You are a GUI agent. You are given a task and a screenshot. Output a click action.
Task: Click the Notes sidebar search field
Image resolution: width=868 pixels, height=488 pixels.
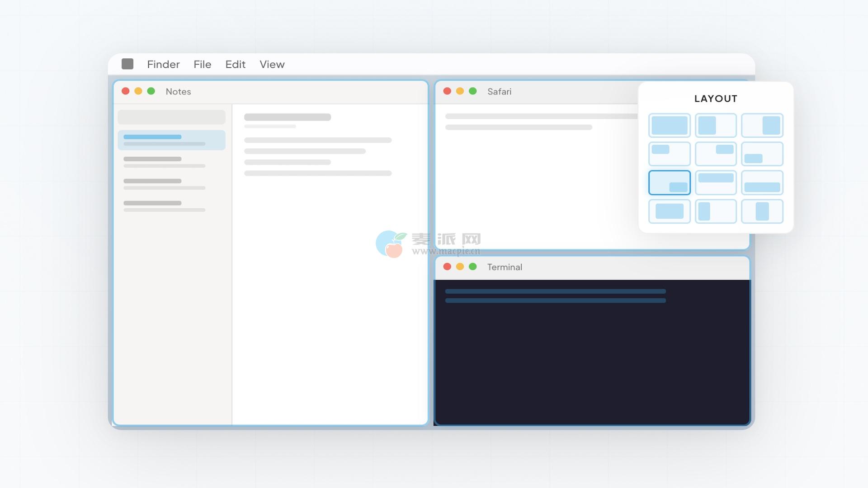click(171, 117)
